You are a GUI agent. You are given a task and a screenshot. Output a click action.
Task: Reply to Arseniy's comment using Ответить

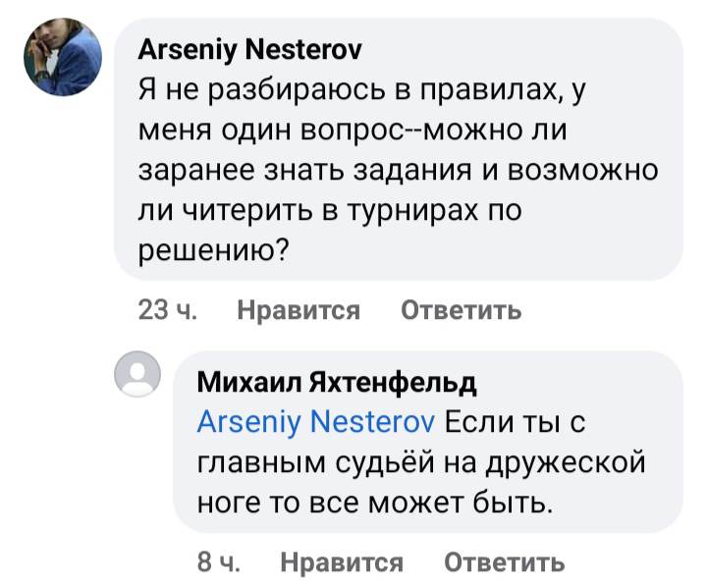click(x=461, y=311)
